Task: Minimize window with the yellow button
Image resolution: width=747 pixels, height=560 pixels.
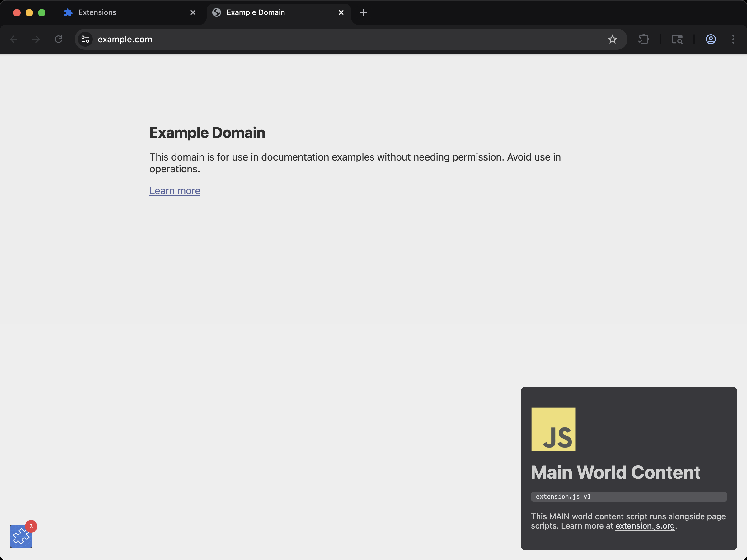Action: (29, 12)
